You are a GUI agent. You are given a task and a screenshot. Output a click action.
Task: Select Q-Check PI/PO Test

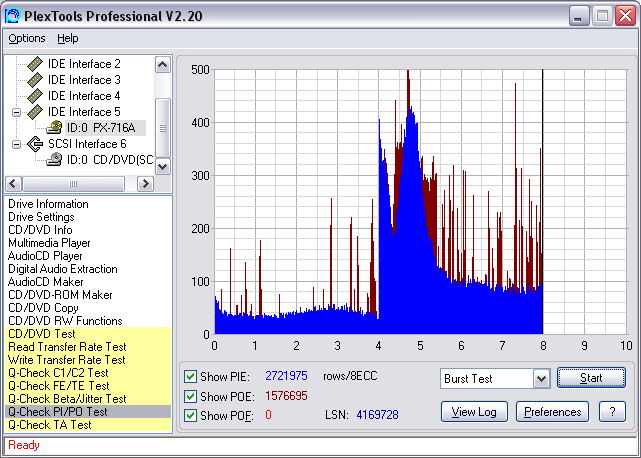pos(88,412)
